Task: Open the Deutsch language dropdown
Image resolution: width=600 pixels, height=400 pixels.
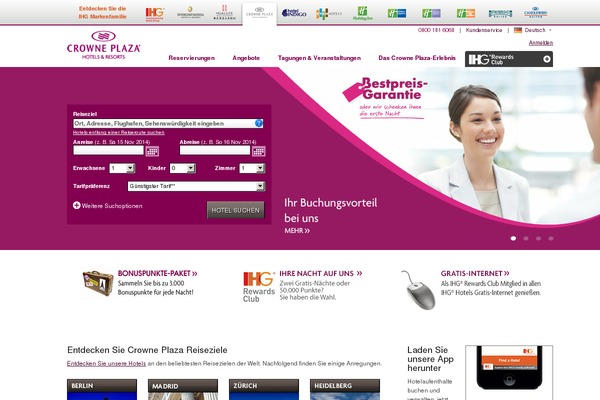Action: coord(538,30)
